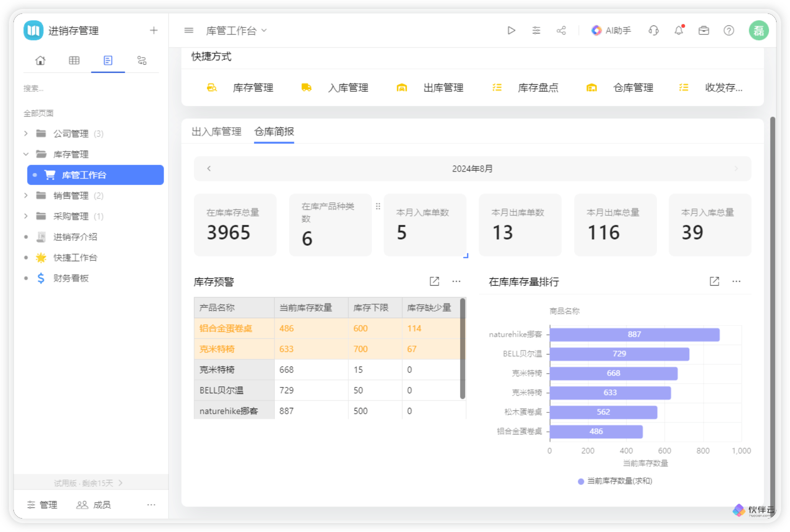The height and width of the screenshot is (532, 790).
Task: Open 快捷工作台 page
Action: (x=75, y=257)
